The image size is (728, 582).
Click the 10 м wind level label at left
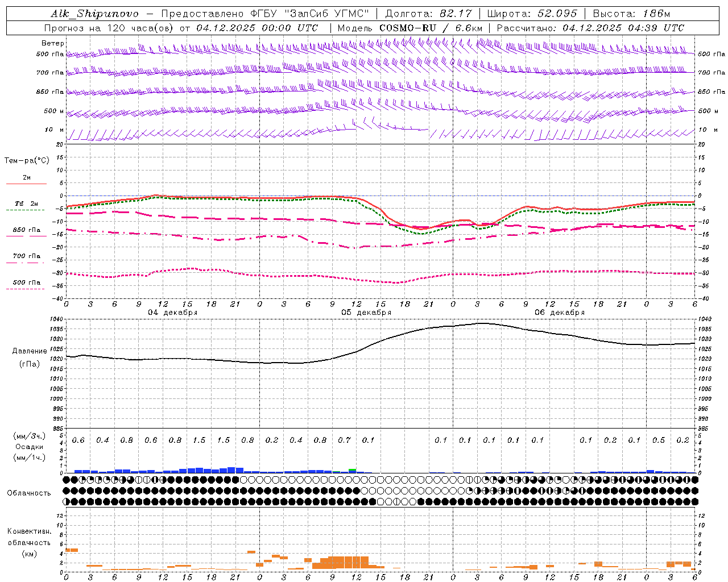[55, 130]
